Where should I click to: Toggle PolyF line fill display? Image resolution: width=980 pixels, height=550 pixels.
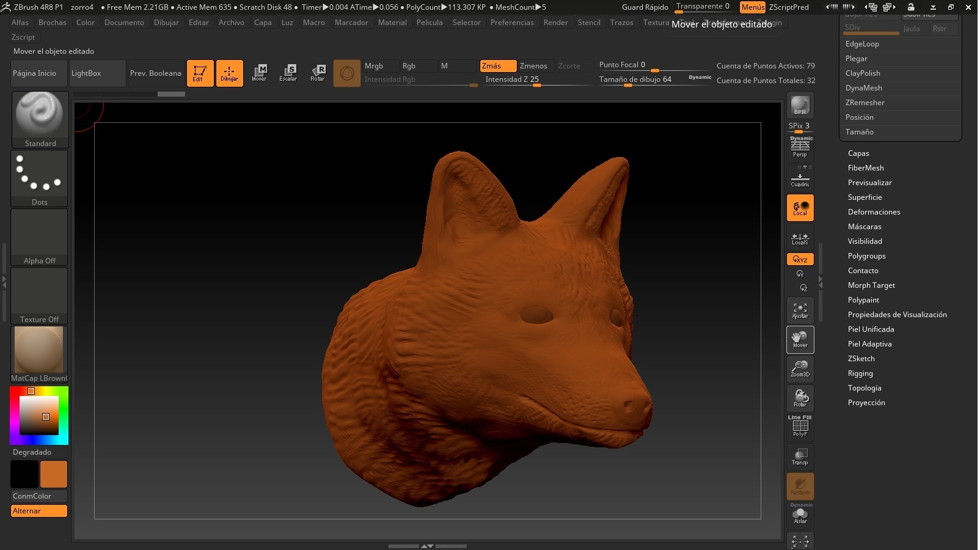(x=800, y=427)
